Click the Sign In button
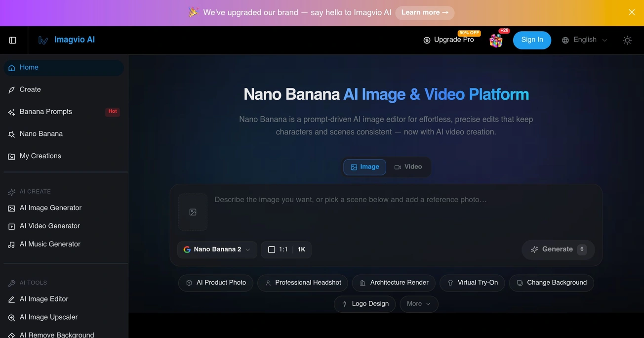This screenshot has width=644, height=338. tap(532, 40)
